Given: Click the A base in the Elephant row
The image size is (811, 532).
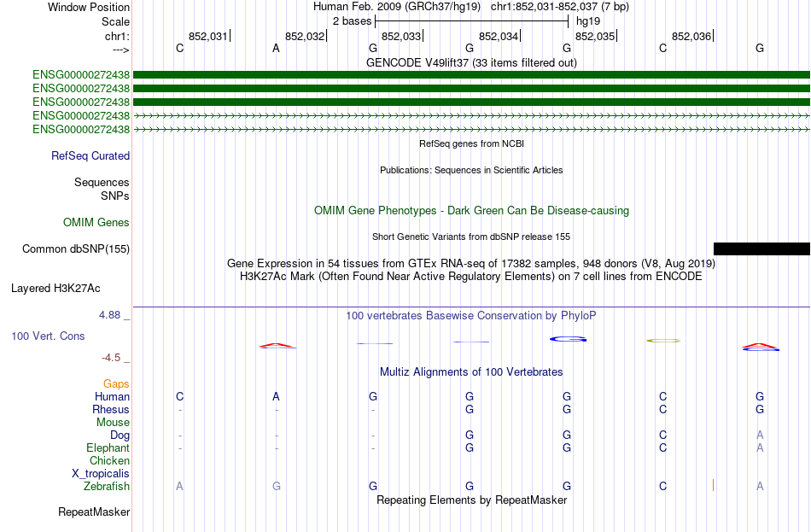Looking at the screenshot, I should tap(760, 447).
